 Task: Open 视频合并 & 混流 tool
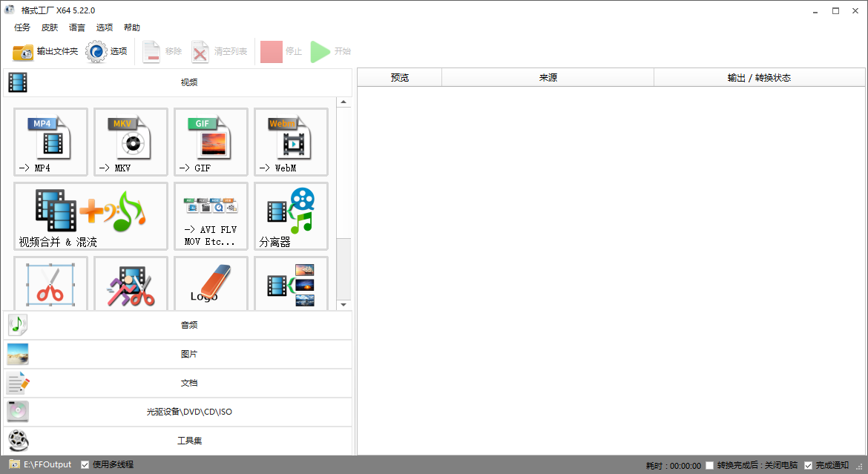[x=89, y=216]
